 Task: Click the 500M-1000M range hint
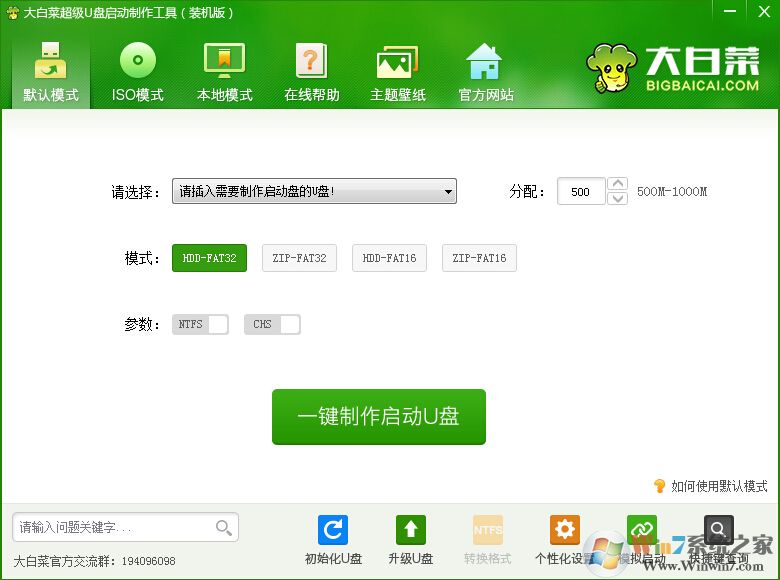(x=672, y=192)
